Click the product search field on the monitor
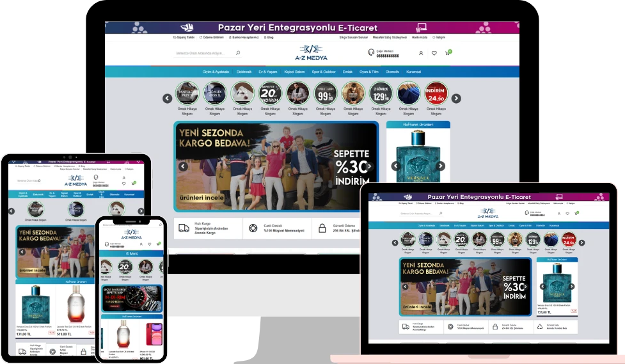This screenshot has width=625, height=364. [x=205, y=53]
